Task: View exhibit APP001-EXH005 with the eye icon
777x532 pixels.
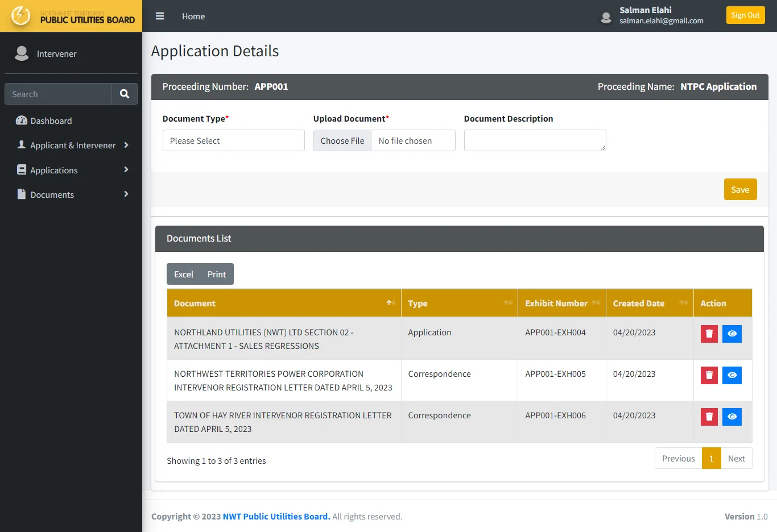Action: coord(732,375)
